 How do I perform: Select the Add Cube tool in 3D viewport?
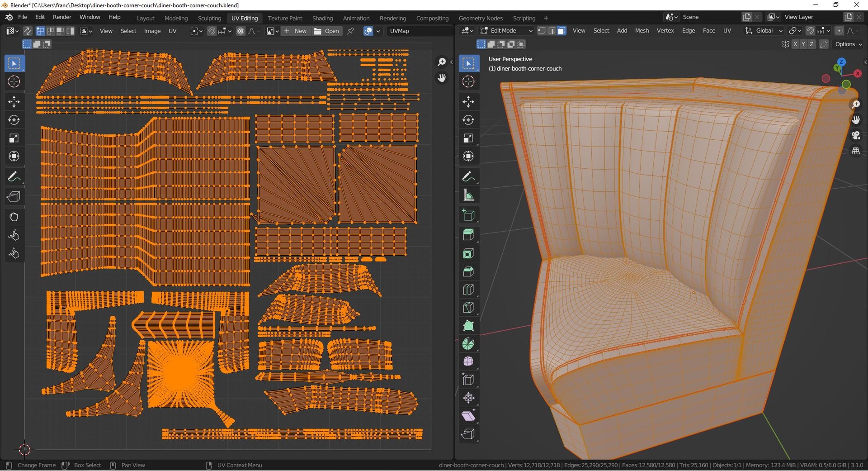pyautogui.click(x=468, y=215)
